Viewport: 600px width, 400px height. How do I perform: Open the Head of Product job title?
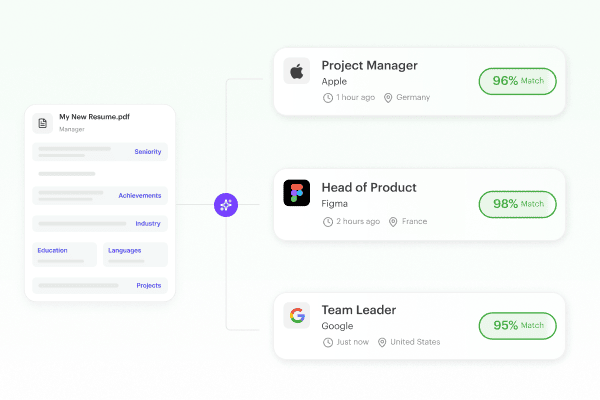click(x=369, y=188)
